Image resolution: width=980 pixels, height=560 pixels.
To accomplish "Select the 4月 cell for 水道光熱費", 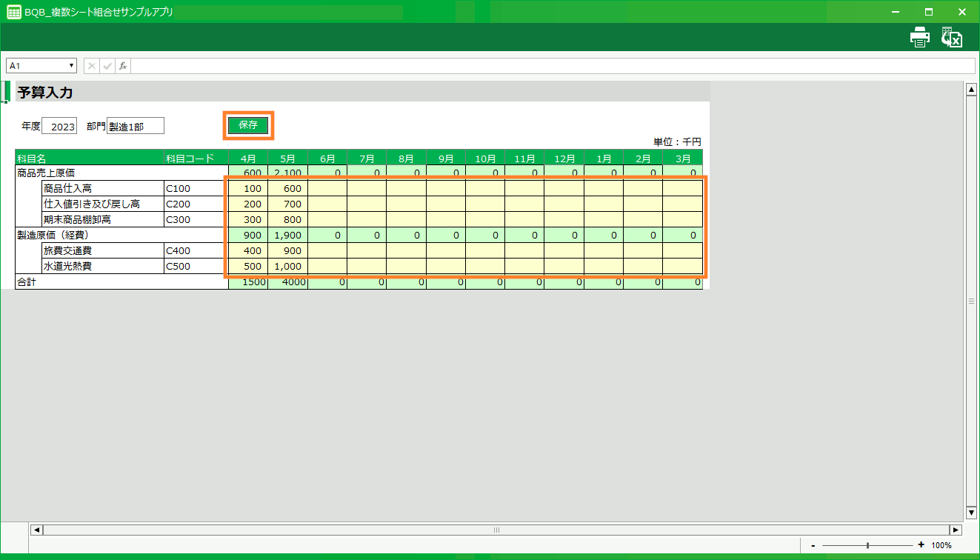I will (248, 266).
